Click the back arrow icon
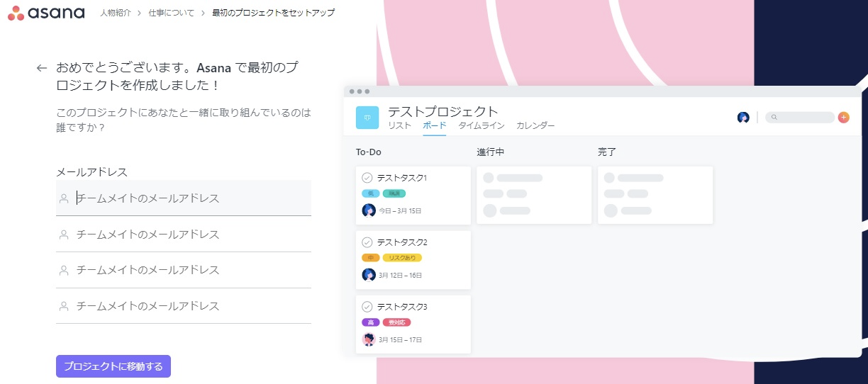868x384 pixels. (x=41, y=69)
